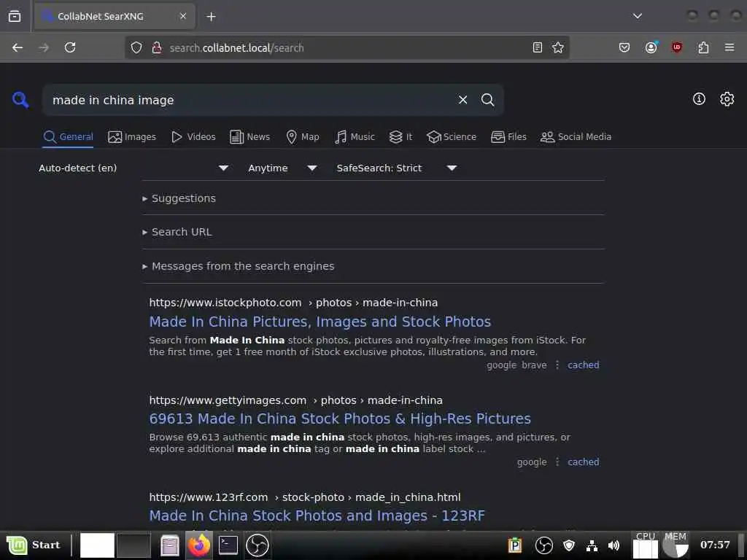Reload the current page
The image size is (747, 560).
coord(70,47)
